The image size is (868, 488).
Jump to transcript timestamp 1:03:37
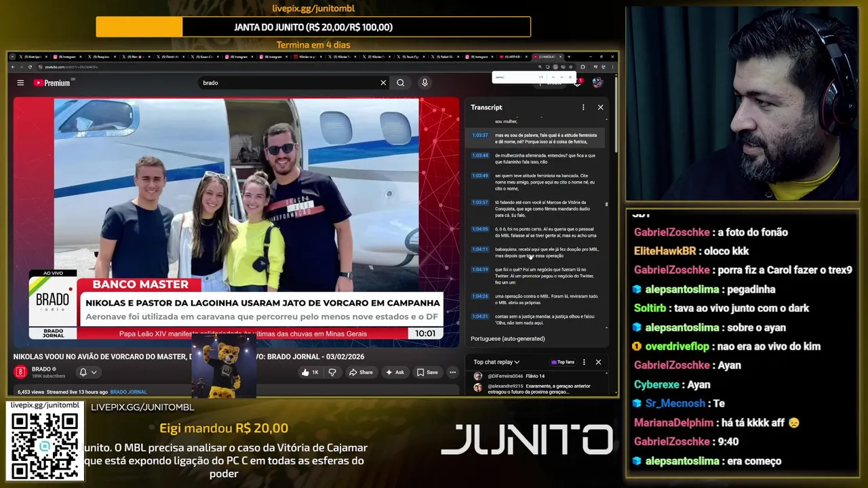[480, 136]
